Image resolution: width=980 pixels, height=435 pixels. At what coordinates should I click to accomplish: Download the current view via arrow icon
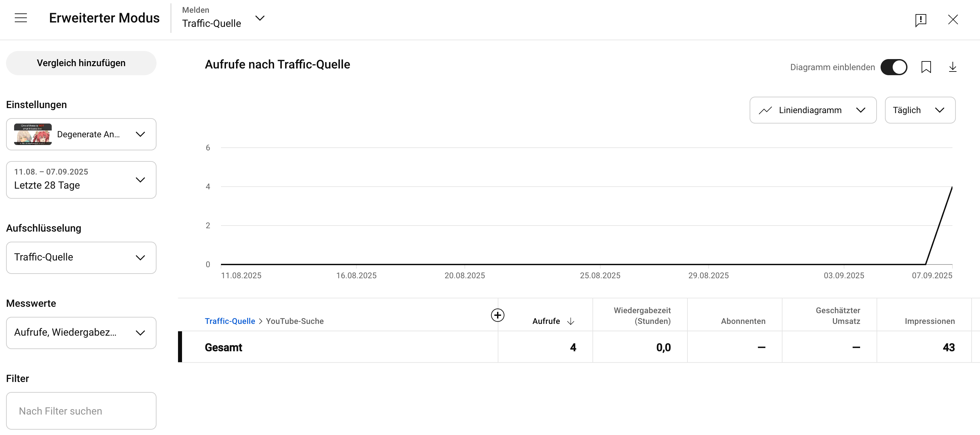(x=952, y=67)
